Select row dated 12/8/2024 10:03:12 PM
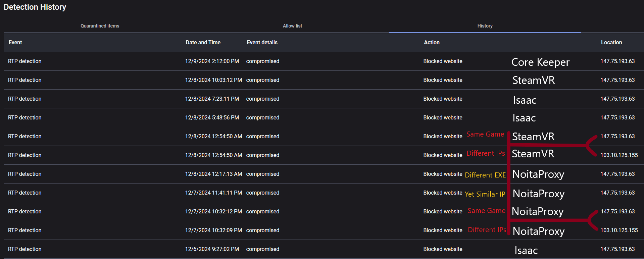The image size is (644, 259). pos(324,80)
